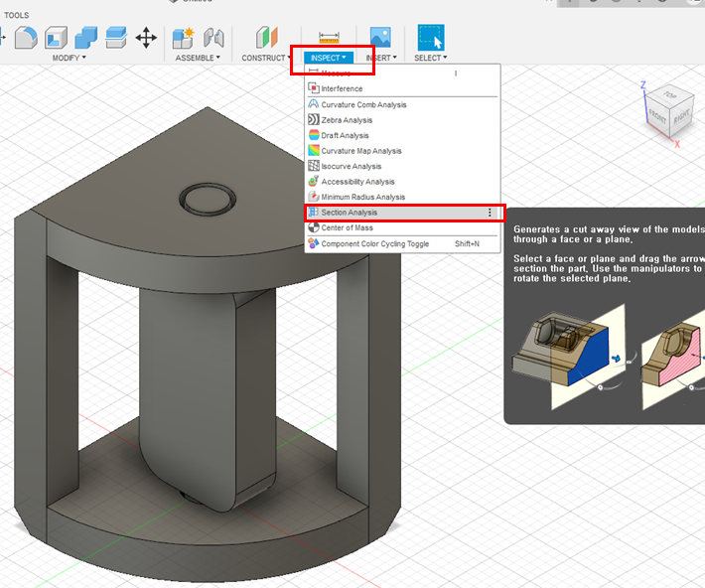Open Curvature Map Analysis

[x=402, y=151]
